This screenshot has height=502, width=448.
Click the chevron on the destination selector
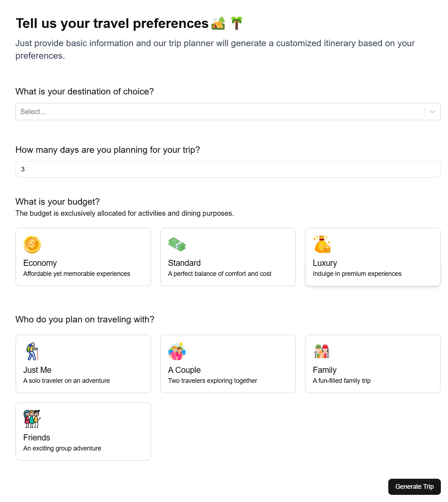pyautogui.click(x=432, y=111)
